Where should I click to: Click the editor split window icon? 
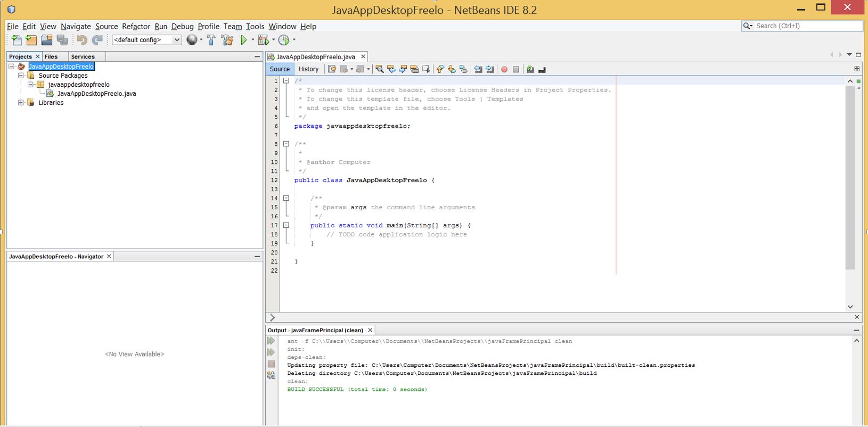(x=857, y=69)
